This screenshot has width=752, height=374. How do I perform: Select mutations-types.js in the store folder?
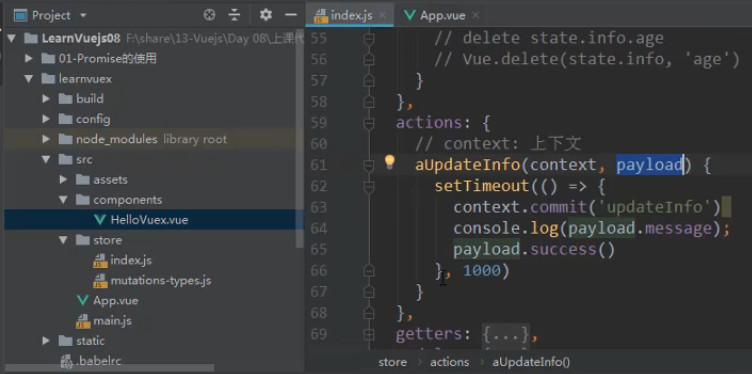click(160, 280)
